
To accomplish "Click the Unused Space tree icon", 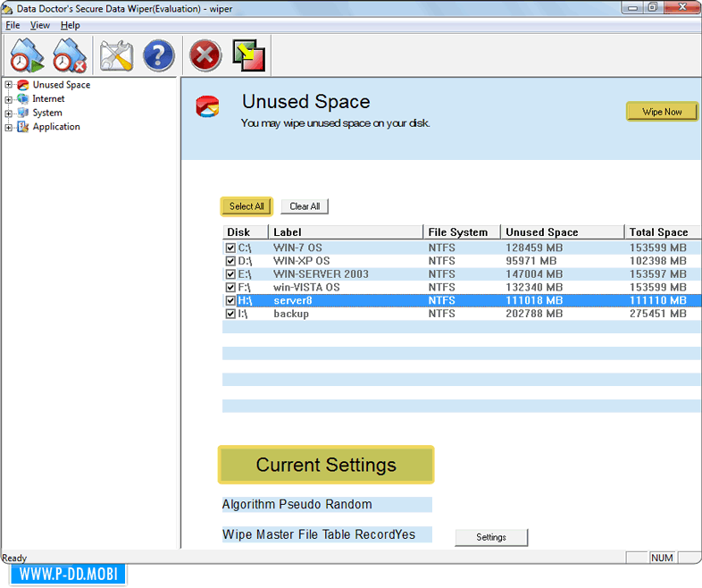I will point(23,85).
